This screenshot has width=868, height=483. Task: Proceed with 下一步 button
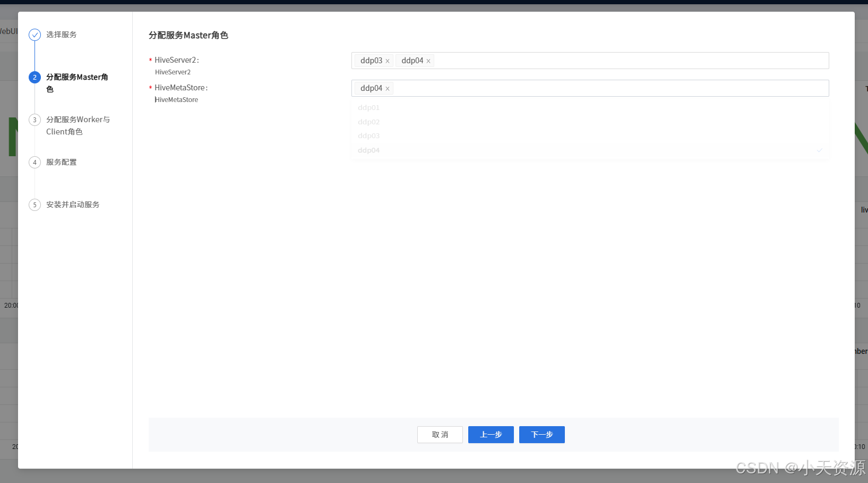point(542,435)
